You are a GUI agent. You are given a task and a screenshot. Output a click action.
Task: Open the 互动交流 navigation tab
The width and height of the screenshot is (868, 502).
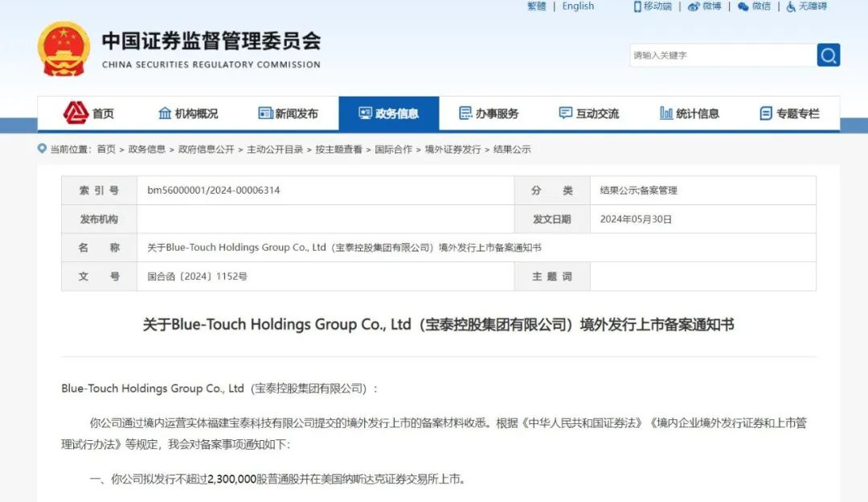point(588,113)
